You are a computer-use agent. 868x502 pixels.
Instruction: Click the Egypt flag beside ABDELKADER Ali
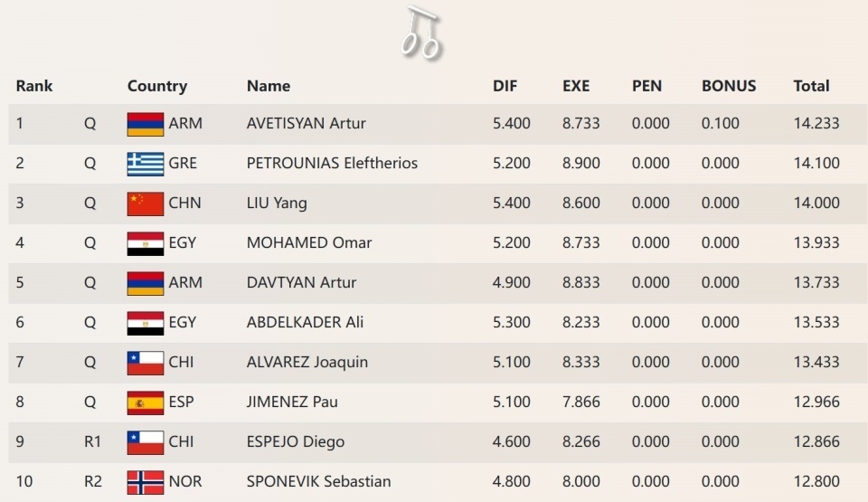point(146,323)
